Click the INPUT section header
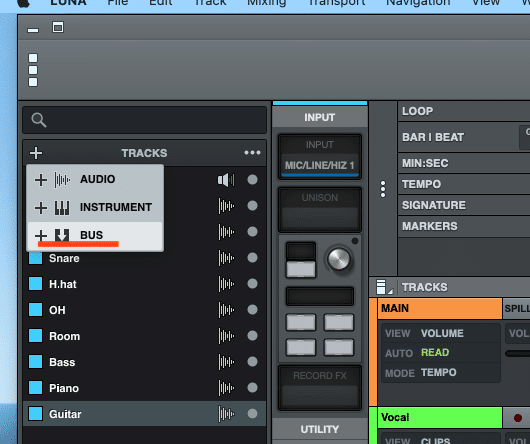Screen dimensions: 530x444 pos(319,117)
